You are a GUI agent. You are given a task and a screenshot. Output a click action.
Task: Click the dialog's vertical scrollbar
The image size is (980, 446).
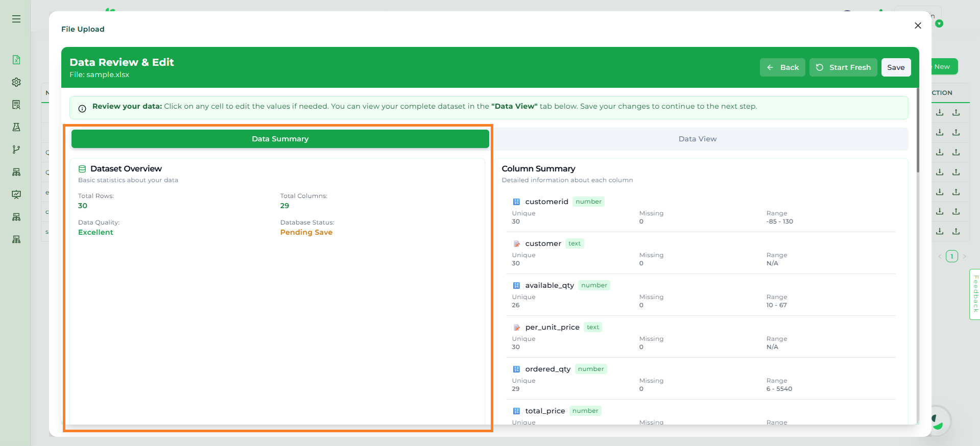[x=917, y=133]
